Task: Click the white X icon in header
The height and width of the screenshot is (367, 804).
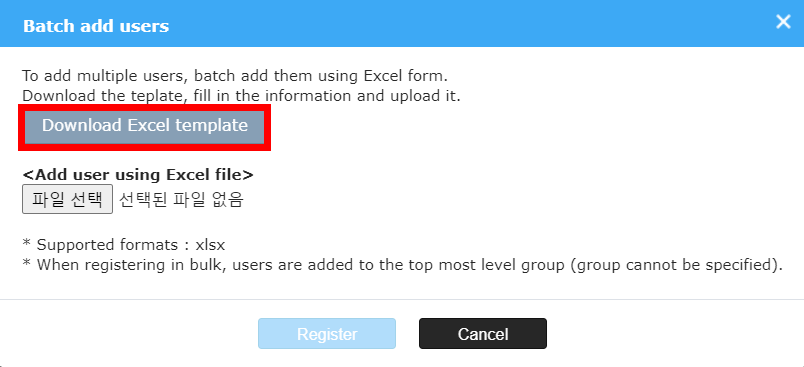Action: pos(783,22)
